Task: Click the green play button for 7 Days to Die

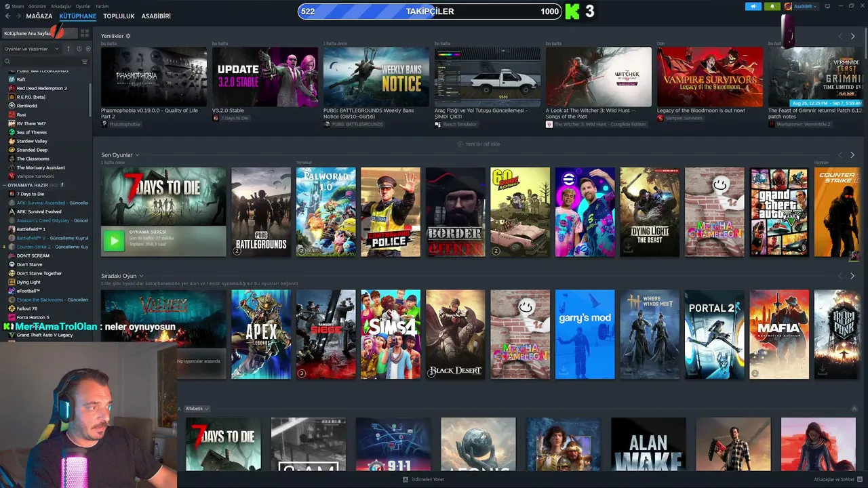Action: tap(114, 241)
